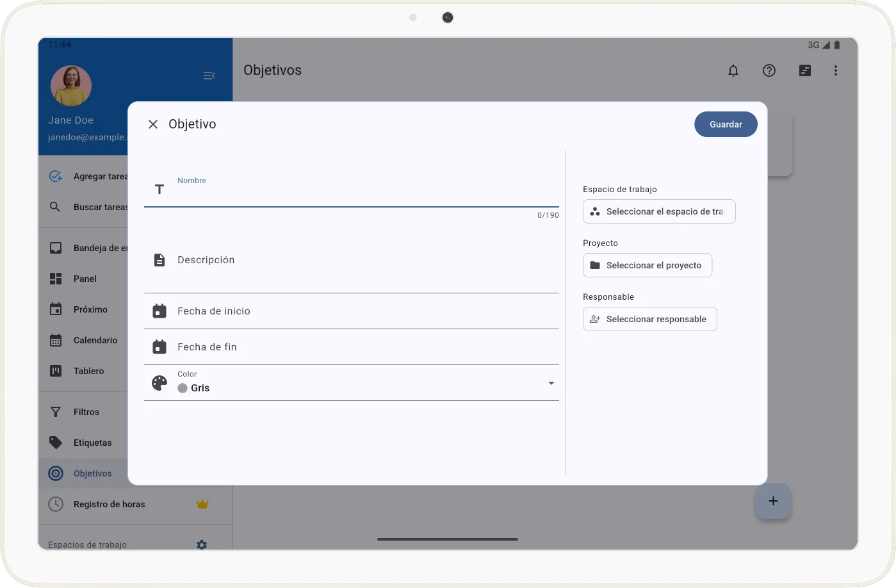Image resolution: width=896 pixels, height=588 pixels.
Task: Click Jane Doe's profile avatar
Action: 71,86
